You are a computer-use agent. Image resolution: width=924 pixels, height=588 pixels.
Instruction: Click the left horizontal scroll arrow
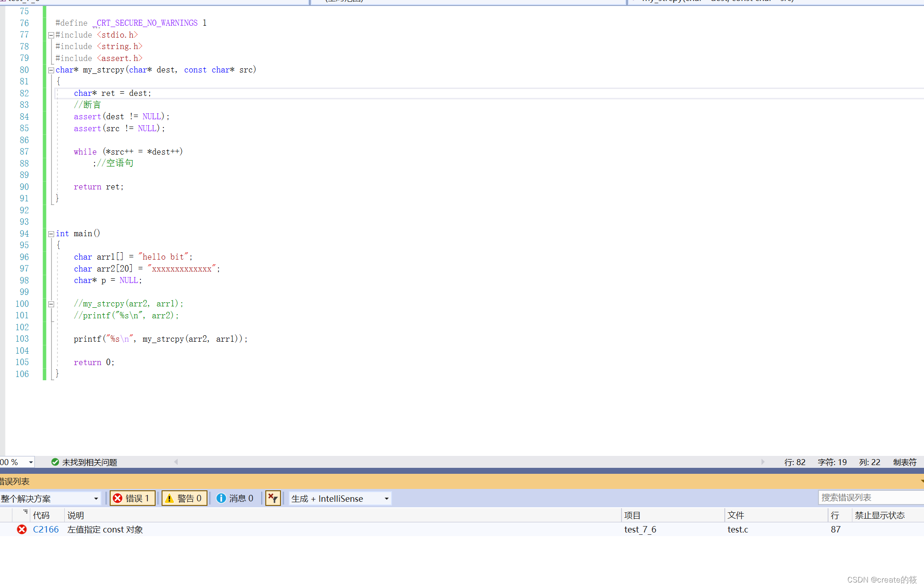tap(176, 462)
